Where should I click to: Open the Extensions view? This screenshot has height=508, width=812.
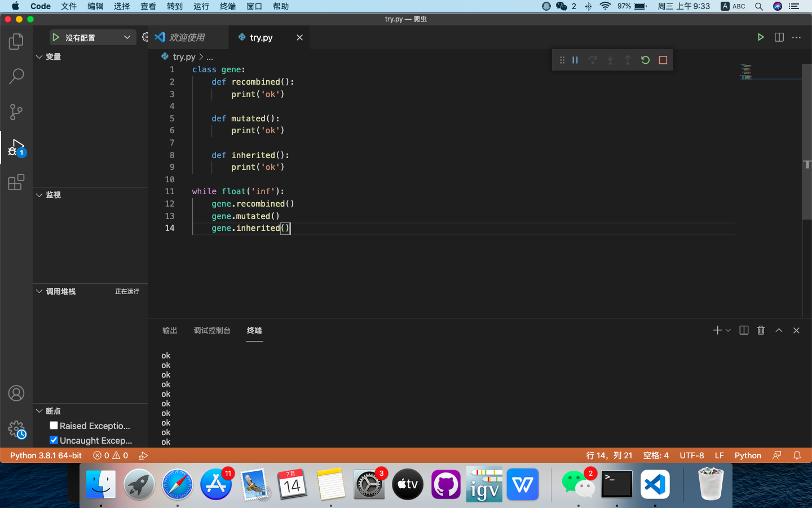16,182
